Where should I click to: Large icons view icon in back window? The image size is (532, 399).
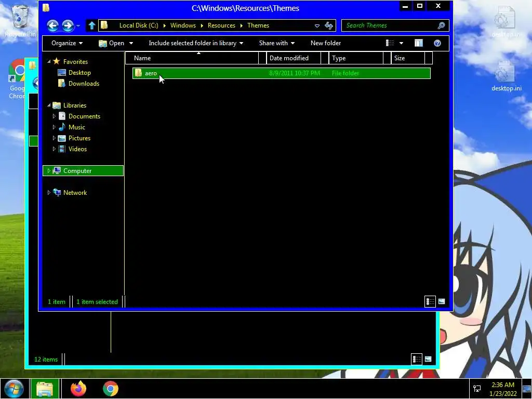428,359
